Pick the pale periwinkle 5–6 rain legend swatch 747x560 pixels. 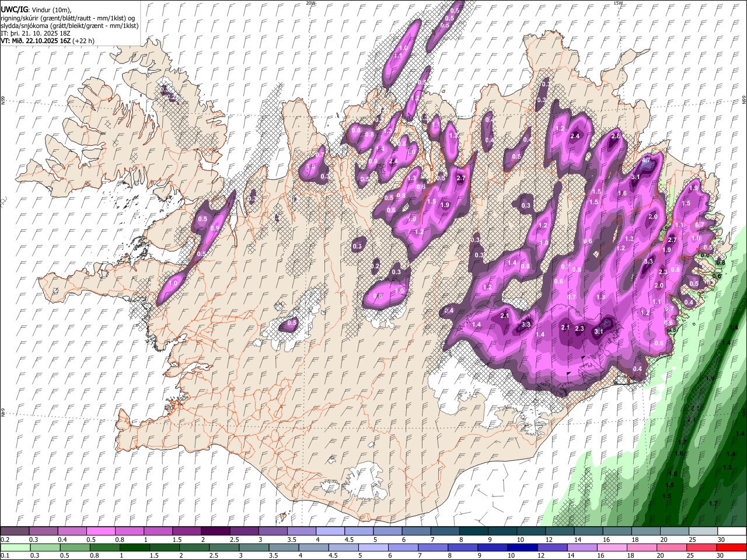click(373, 547)
